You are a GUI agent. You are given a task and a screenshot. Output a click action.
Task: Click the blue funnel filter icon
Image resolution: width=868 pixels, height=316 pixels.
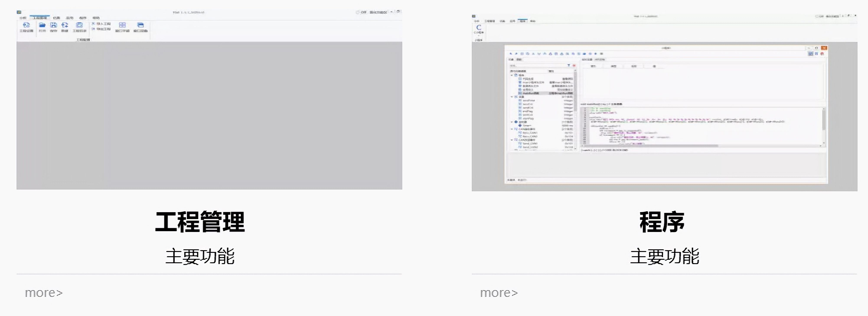pyautogui.click(x=569, y=65)
